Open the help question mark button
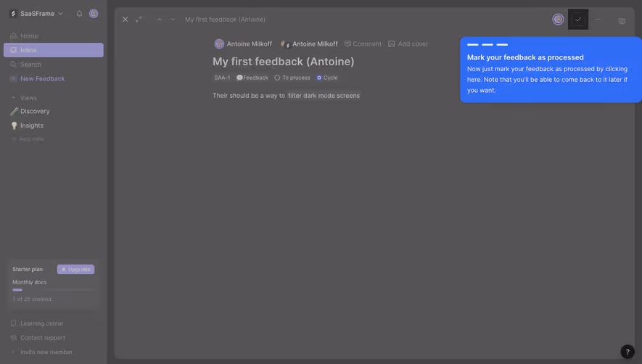This screenshot has width=642, height=364. click(x=627, y=352)
